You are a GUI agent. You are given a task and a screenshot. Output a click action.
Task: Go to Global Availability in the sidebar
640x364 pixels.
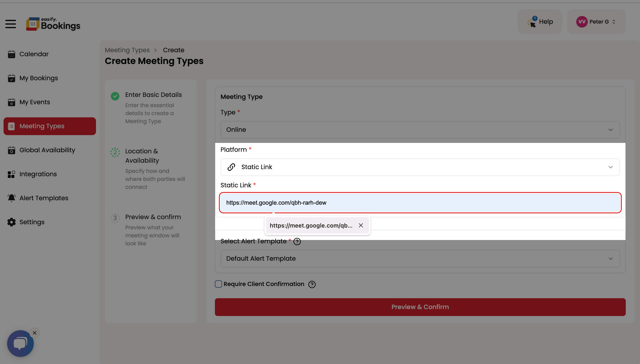[47, 150]
